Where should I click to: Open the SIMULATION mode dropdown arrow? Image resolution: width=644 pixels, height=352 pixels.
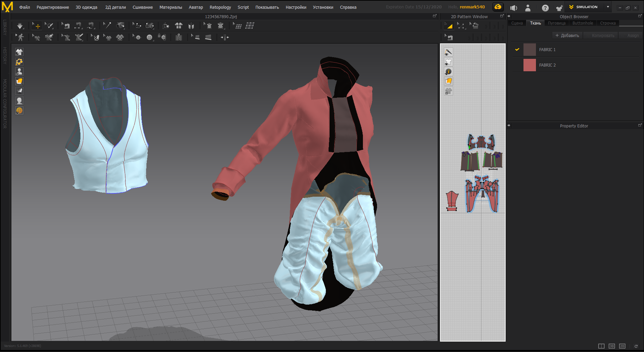(x=608, y=7)
